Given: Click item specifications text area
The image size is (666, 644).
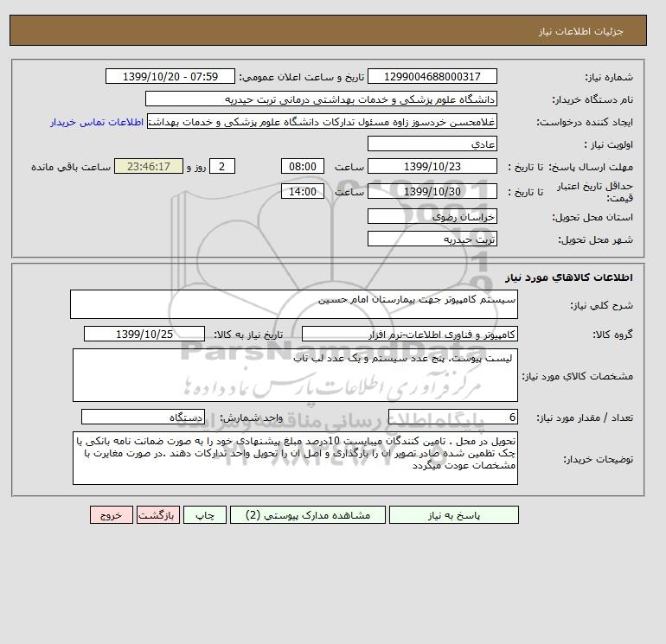Looking at the screenshot, I should tap(295, 375).
